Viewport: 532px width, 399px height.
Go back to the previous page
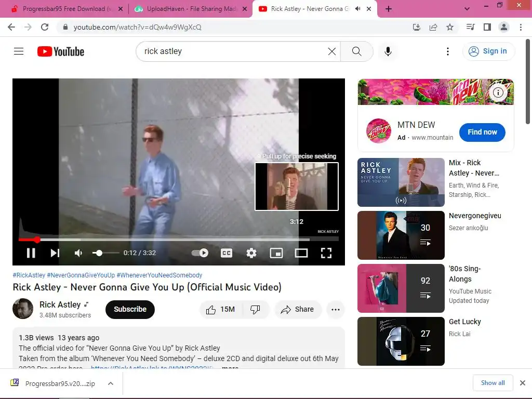pos(11,27)
